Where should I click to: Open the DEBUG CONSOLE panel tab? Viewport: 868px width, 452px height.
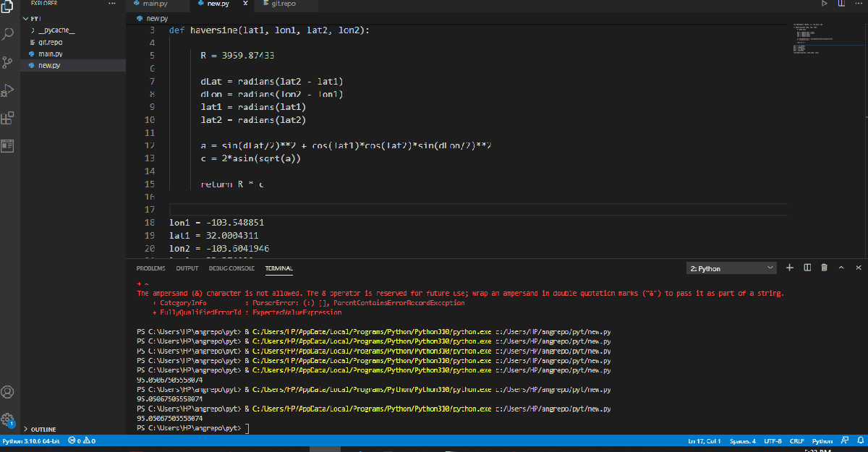click(x=231, y=268)
